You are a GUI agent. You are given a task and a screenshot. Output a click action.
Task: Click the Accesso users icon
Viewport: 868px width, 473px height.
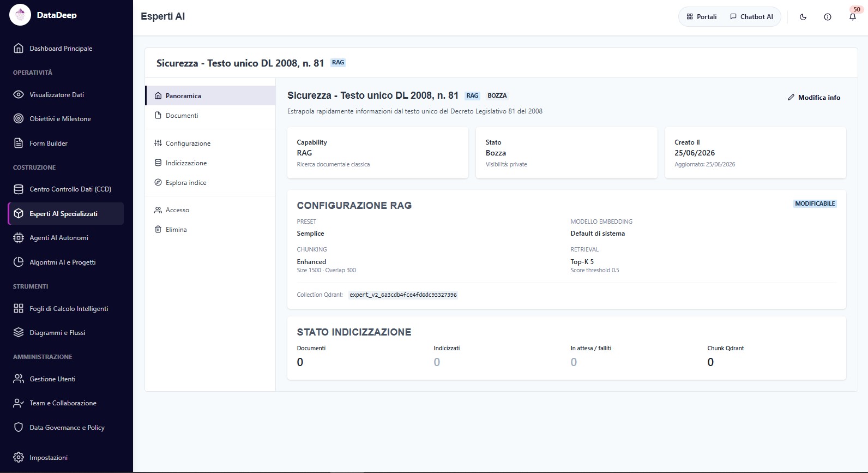pos(158,209)
